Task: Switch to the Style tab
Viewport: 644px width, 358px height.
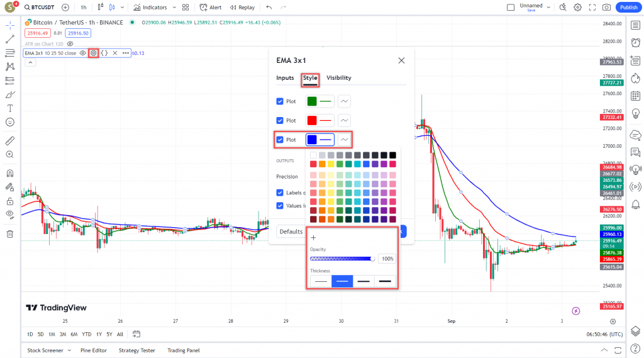Action: tap(310, 77)
